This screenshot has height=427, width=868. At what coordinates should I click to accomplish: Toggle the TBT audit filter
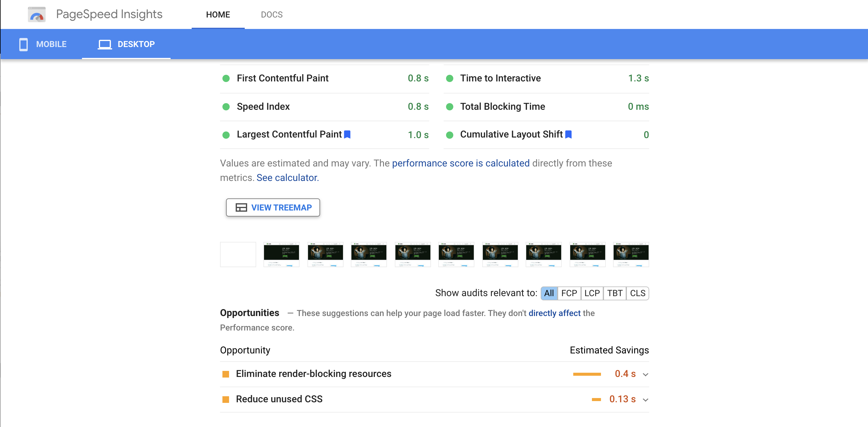click(x=614, y=293)
